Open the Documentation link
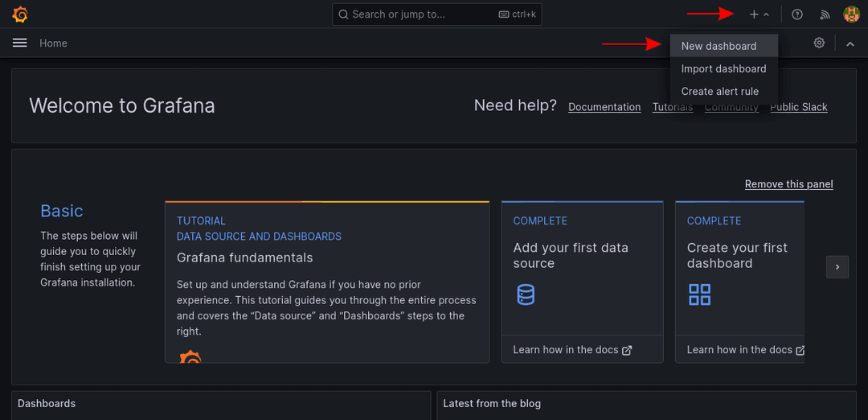 pyautogui.click(x=604, y=107)
